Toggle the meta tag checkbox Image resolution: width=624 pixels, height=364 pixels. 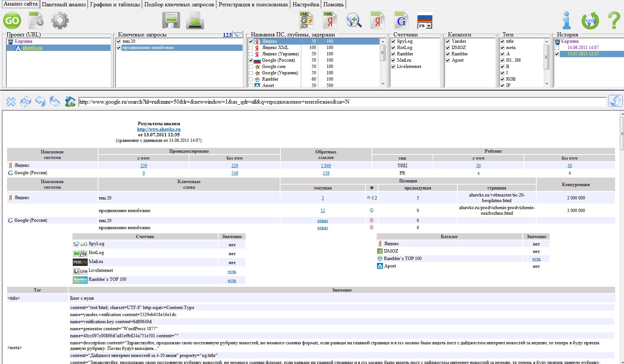[502, 48]
